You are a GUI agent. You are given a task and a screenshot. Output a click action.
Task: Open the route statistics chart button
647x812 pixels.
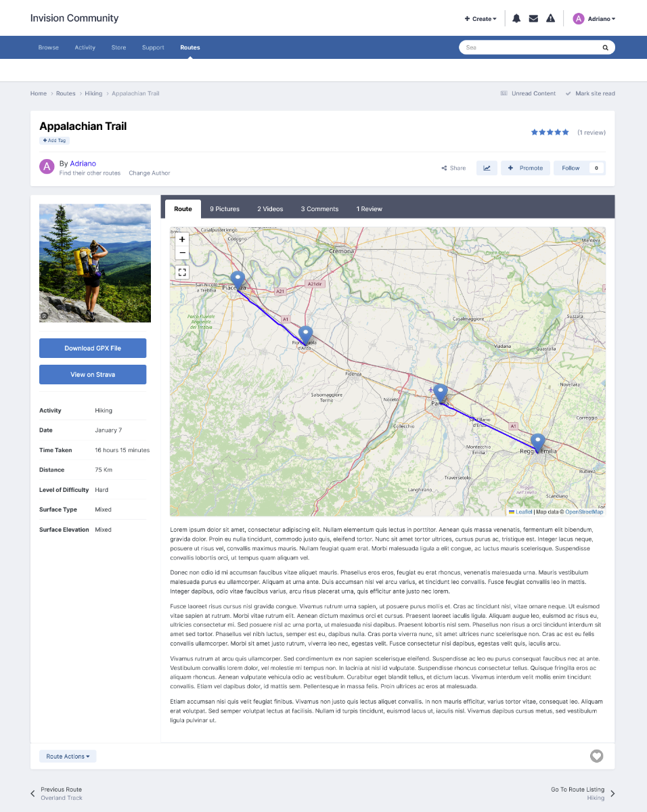(487, 168)
